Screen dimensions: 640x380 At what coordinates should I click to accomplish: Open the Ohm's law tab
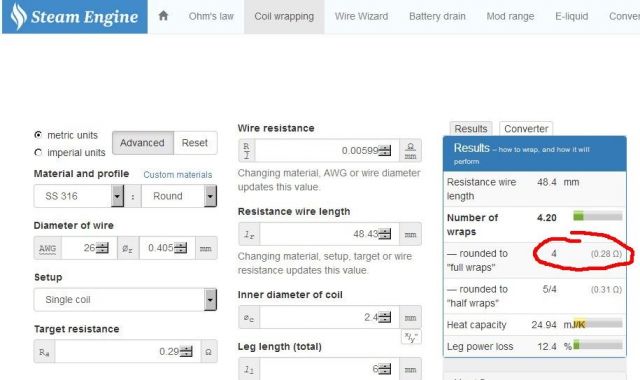point(211,16)
